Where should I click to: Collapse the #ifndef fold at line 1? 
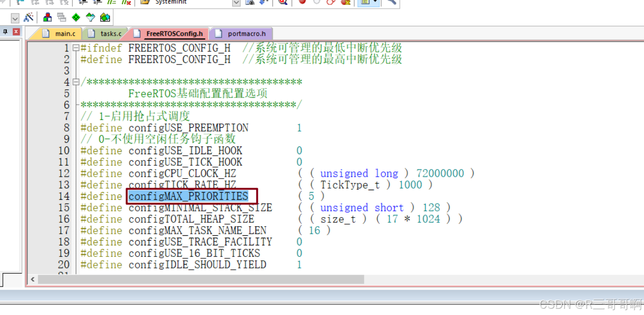[x=76, y=48]
